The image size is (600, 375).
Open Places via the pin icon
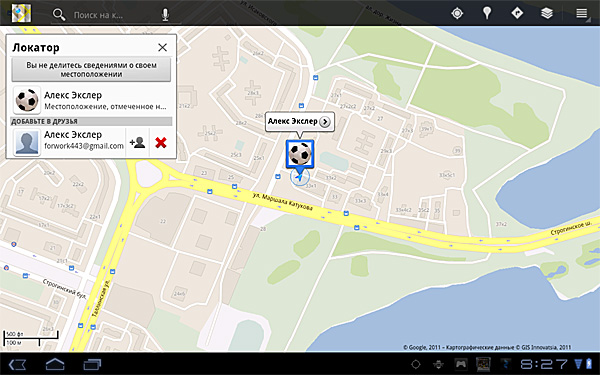click(x=487, y=13)
